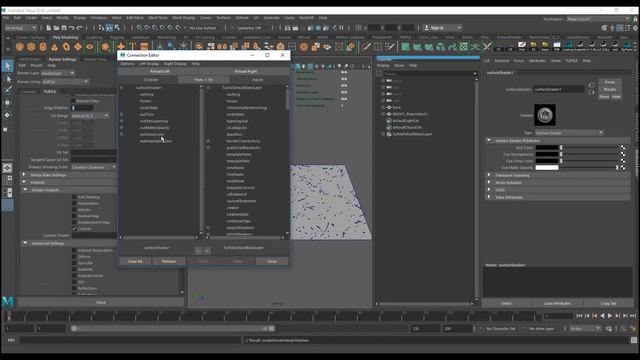Image resolution: width=640 pixels, height=360 pixels.
Task: Toggle the Bilinear Filter checkbox
Action: pos(73,101)
